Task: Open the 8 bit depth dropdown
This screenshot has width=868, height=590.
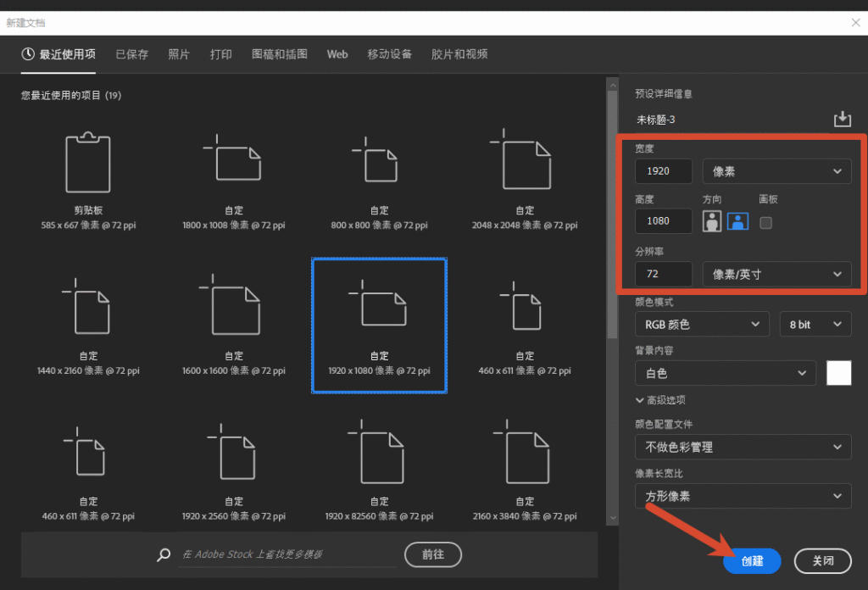Action: click(x=815, y=325)
